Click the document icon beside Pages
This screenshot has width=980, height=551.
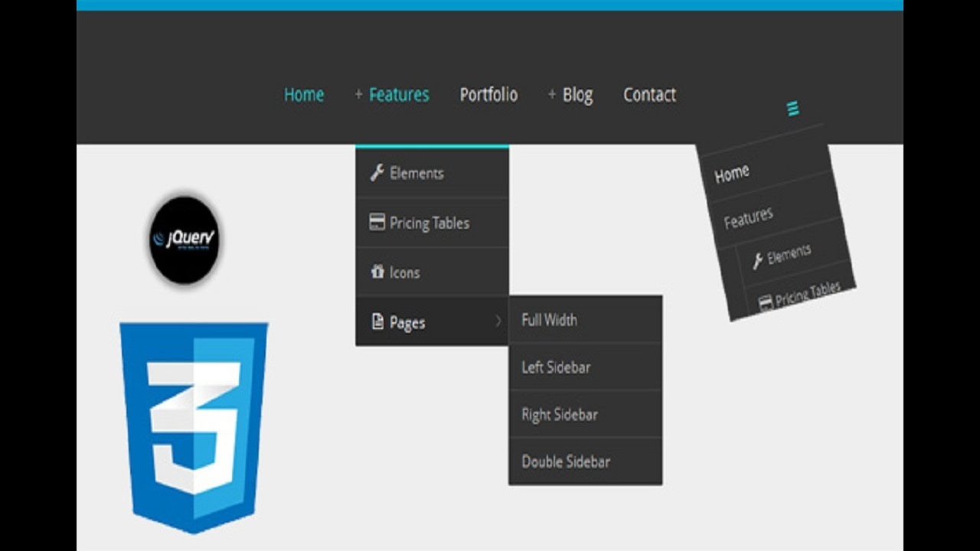[377, 321]
